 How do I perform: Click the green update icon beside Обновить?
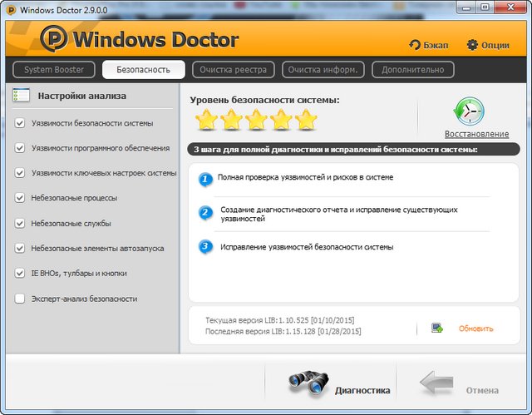point(437,329)
